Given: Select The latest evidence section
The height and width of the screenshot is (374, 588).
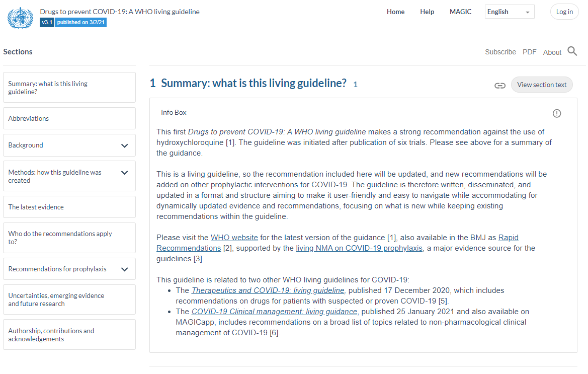Looking at the screenshot, I should click(69, 207).
